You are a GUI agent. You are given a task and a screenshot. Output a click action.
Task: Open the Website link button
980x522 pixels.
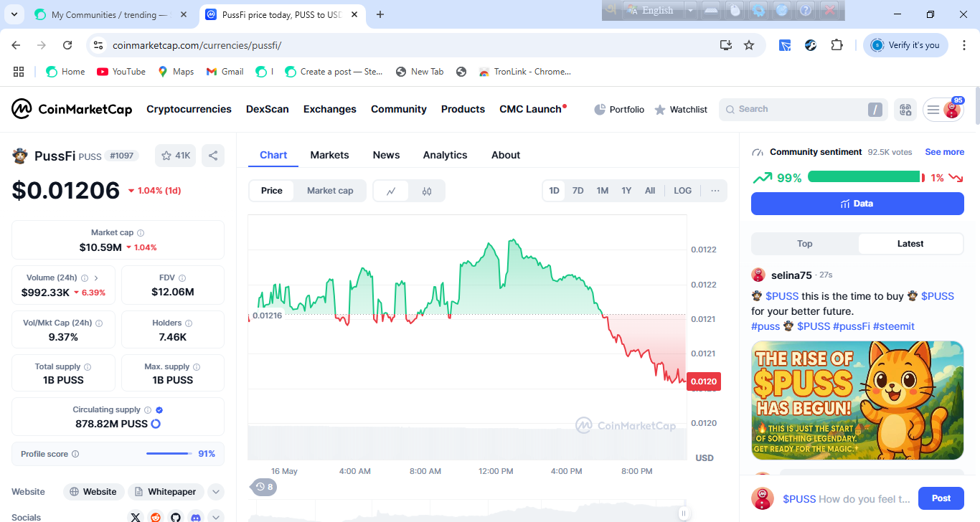coord(93,492)
